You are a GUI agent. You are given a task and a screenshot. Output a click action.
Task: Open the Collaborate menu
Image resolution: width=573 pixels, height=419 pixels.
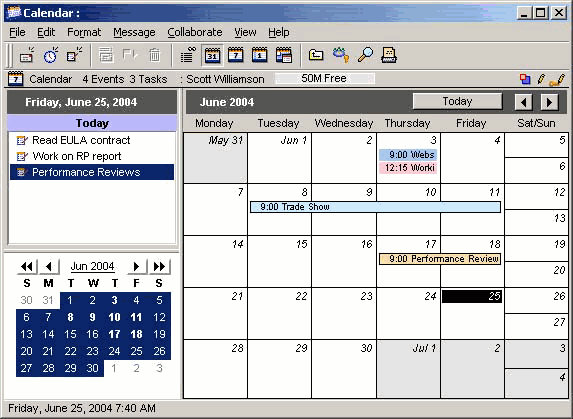[x=195, y=33]
